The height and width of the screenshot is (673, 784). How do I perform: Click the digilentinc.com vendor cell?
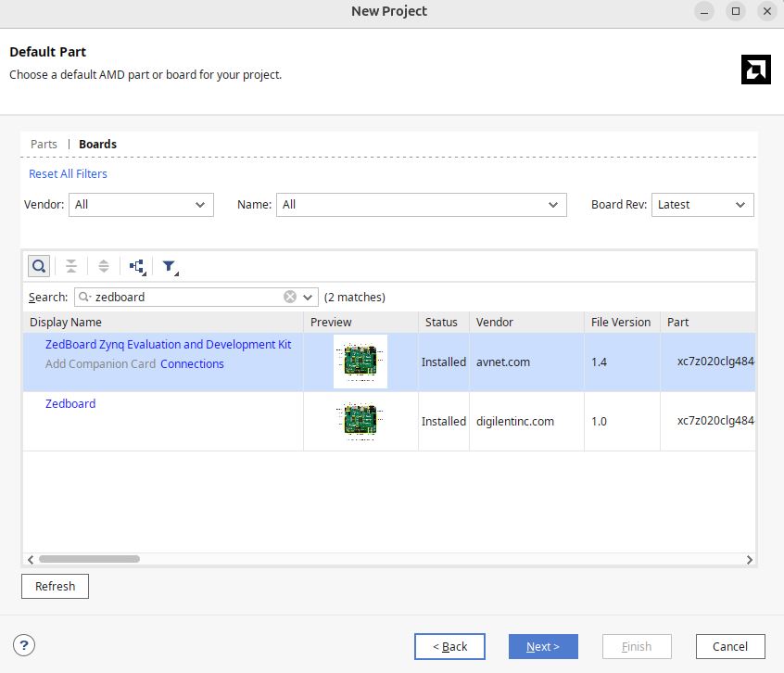tap(526, 422)
